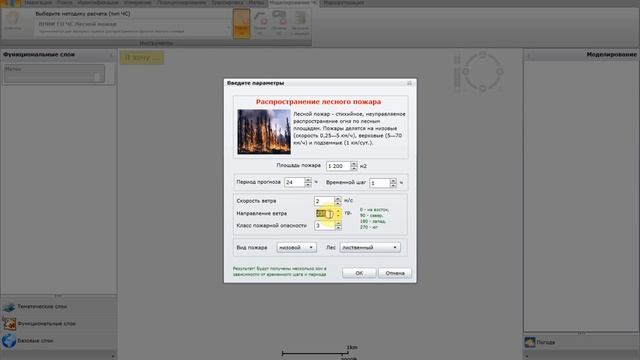Increase Временной шаг with up arrow
Screen dimensions: 640x360
click(x=393, y=181)
